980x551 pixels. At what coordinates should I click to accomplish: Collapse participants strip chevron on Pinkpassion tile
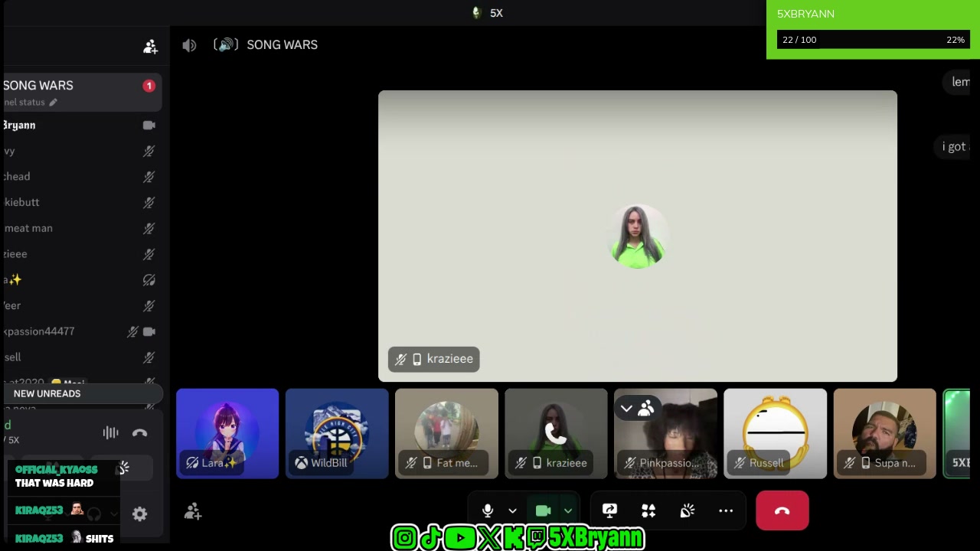click(626, 409)
